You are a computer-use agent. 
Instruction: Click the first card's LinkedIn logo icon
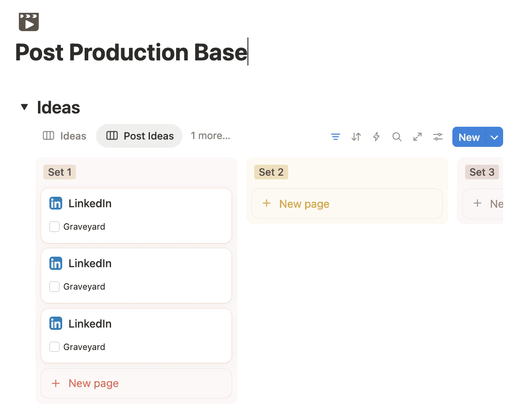[56, 204]
